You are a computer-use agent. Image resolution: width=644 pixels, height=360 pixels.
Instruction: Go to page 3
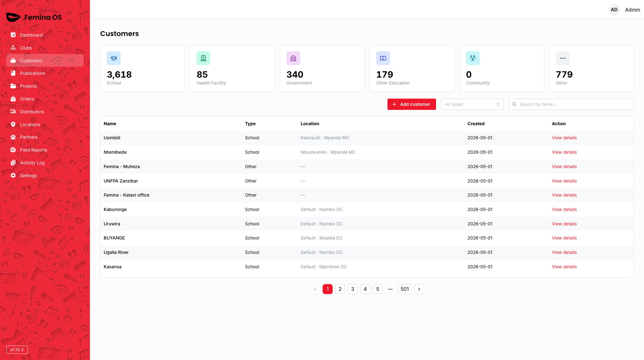[352, 289]
